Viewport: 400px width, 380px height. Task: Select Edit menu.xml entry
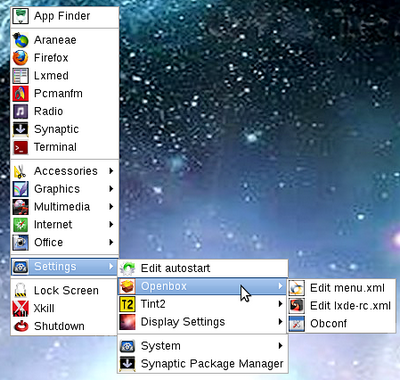342,288
